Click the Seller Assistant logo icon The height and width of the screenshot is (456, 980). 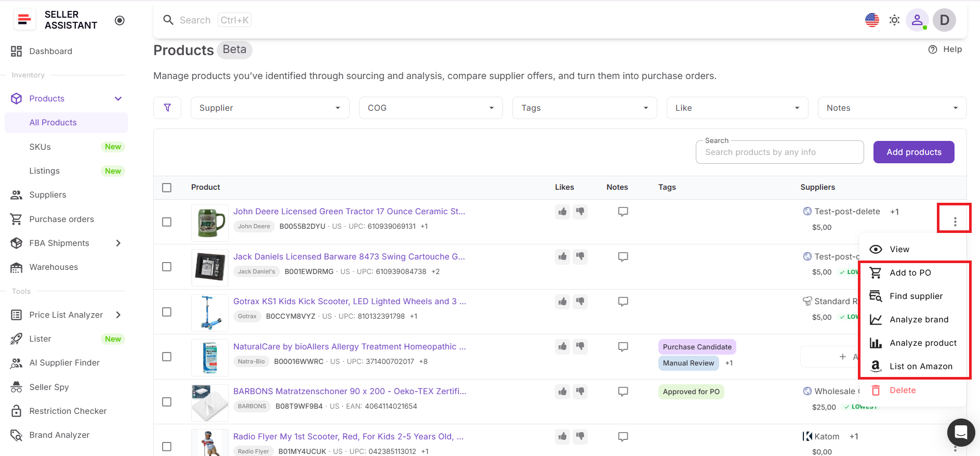24,20
